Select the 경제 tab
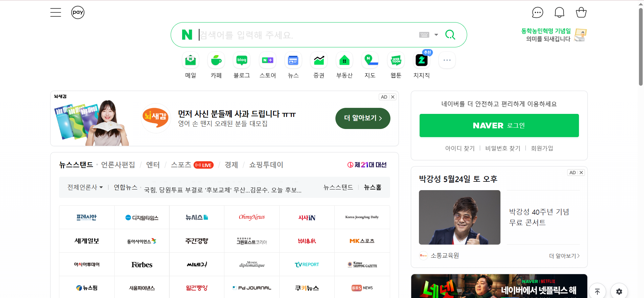The image size is (644, 298). [x=231, y=165]
